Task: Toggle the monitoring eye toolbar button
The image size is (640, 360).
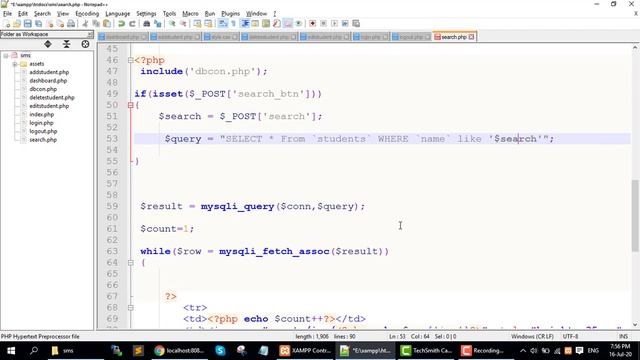Action: pos(298,24)
